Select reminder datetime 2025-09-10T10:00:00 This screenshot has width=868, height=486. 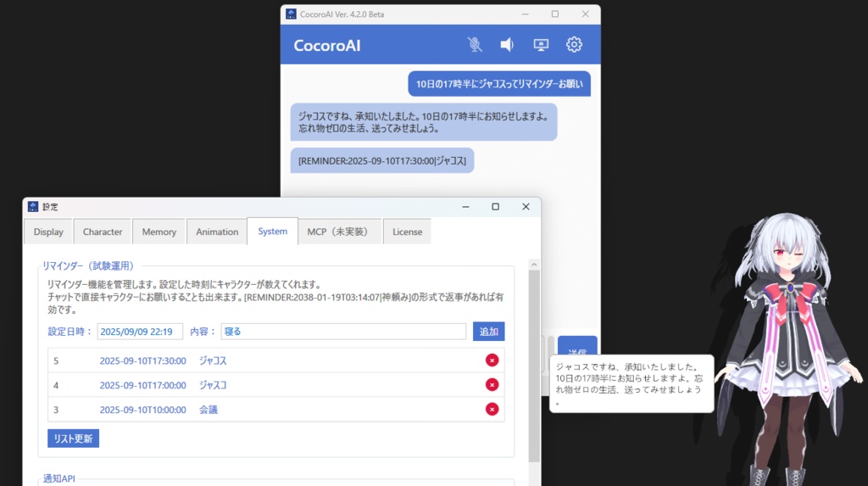[x=142, y=410]
